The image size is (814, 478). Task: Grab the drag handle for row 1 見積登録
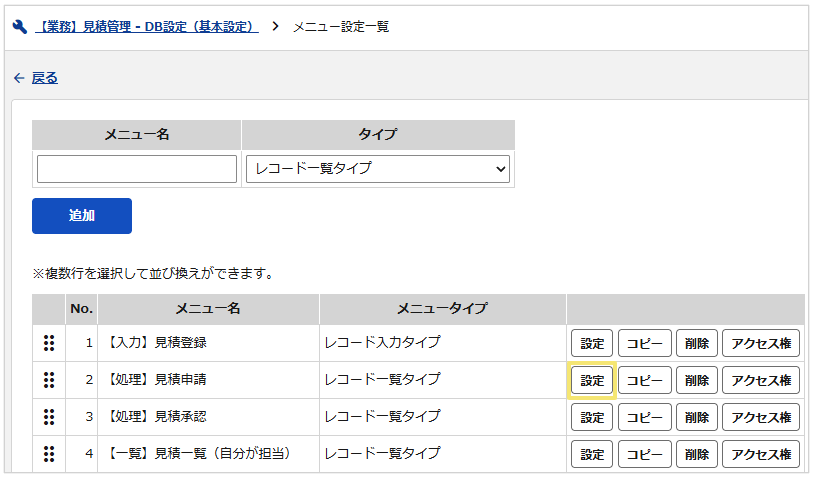(49, 343)
